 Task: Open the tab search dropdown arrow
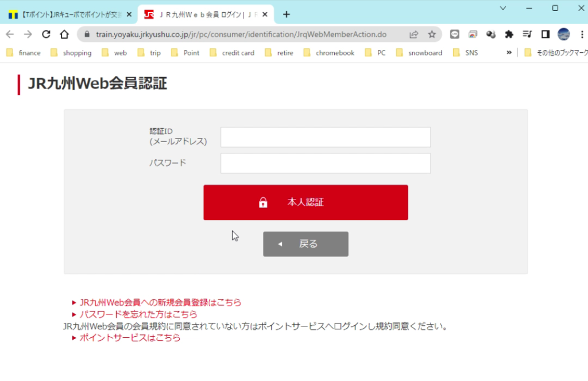[x=503, y=8]
